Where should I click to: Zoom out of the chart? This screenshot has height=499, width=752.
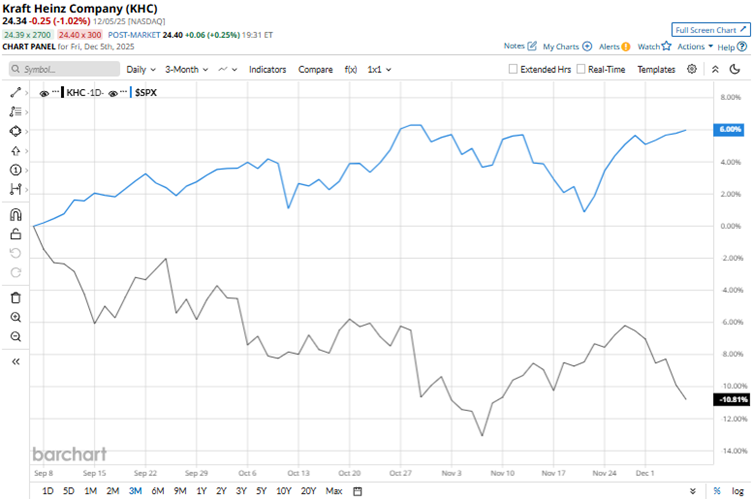(15, 336)
